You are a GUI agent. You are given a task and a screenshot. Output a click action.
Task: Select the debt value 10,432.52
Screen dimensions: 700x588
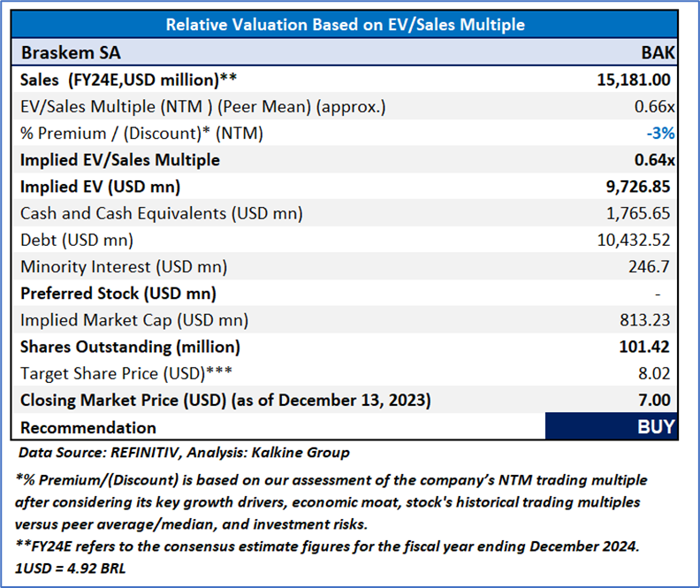(x=634, y=241)
